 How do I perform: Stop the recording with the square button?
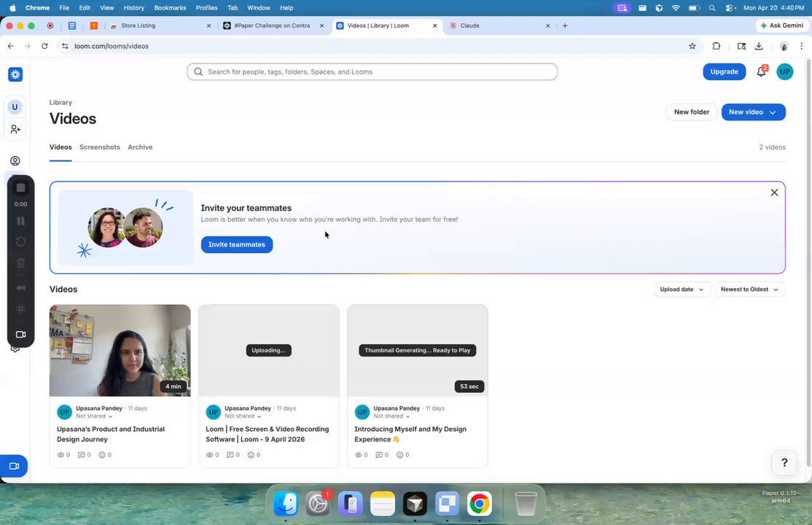pyautogui.click(x=20, y=187)
